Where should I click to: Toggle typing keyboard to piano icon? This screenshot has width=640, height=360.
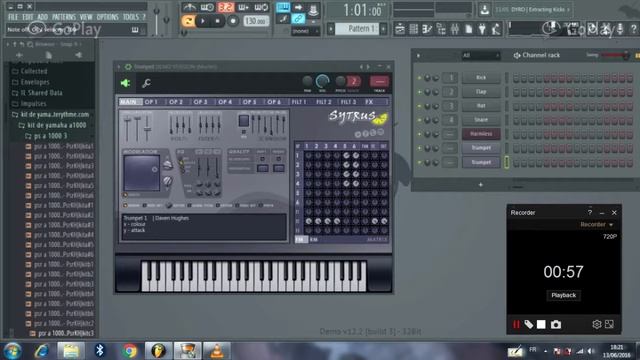(283, 7)
